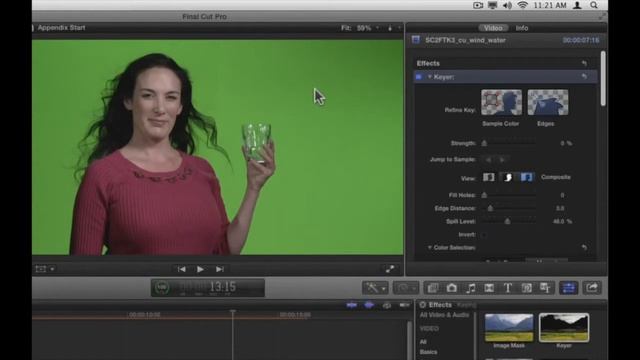
Task: Enable the Invert checkbox
Action: [x=484, y=235]
